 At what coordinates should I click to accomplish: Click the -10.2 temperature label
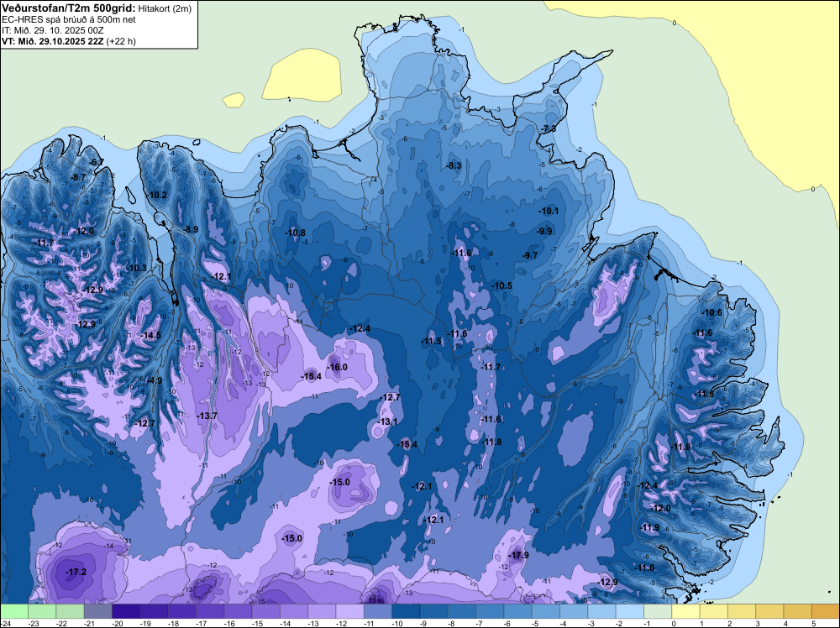(156, 196)
